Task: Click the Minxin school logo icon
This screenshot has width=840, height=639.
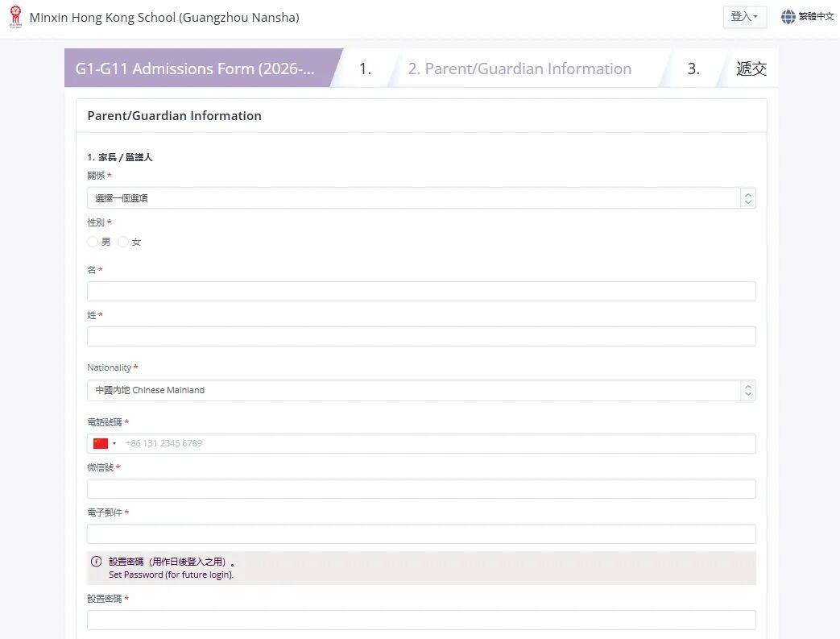Action: pos(15,17)
